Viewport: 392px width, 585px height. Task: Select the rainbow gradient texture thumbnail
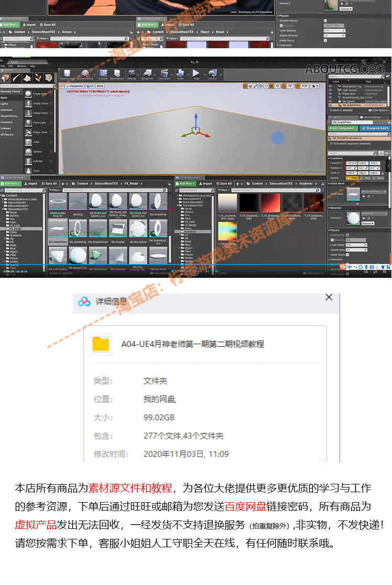click(227, 231)
